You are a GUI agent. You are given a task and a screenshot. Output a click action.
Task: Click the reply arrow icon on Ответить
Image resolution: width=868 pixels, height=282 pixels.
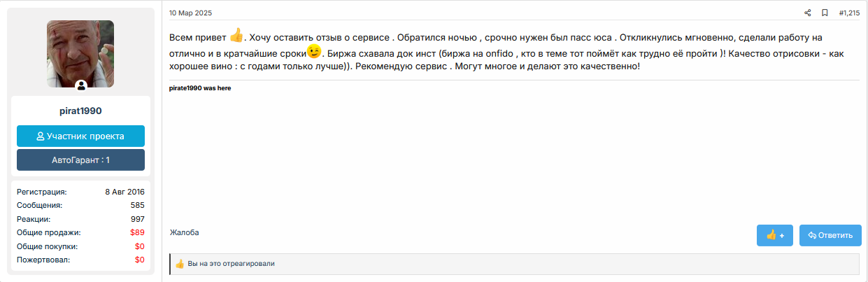pyautogui.click(x=812, y=235)
